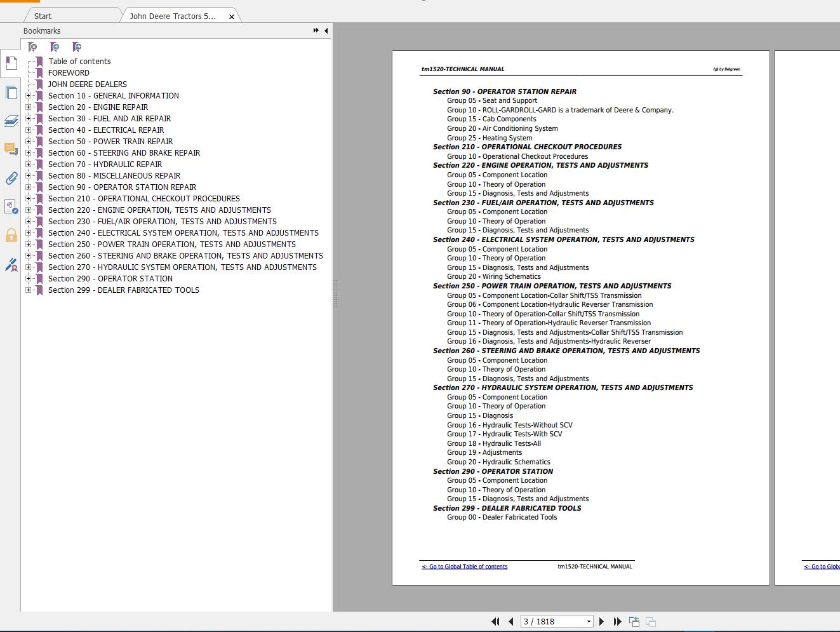Expand Section 30 - FUEL AND AIR REPAIR
The width and height of the screenshot is (840, 632).
(28, 119)
